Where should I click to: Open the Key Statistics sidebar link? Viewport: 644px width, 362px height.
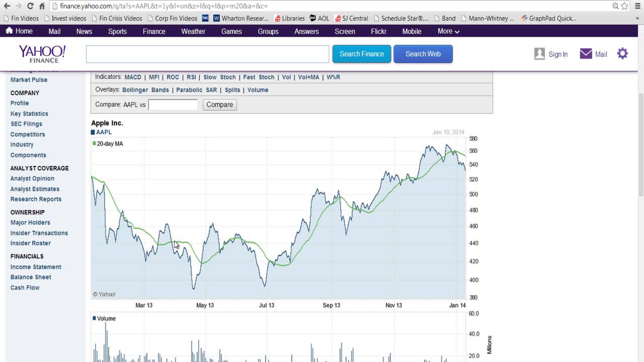click(x=29, y=114)
